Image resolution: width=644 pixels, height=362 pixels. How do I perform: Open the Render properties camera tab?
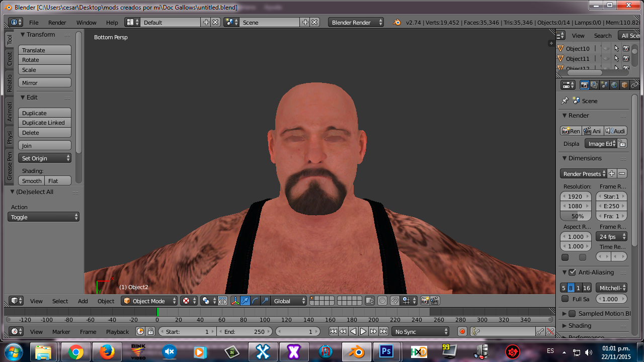coord(585,85)
